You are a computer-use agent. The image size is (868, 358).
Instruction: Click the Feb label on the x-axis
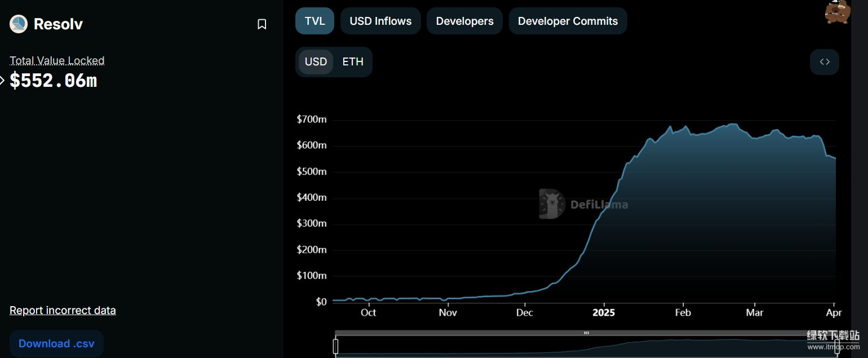click(683, 312)
